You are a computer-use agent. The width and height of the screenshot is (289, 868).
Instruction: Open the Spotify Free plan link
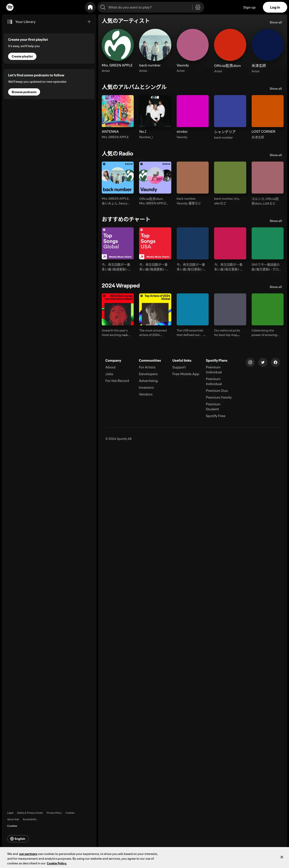216,416
